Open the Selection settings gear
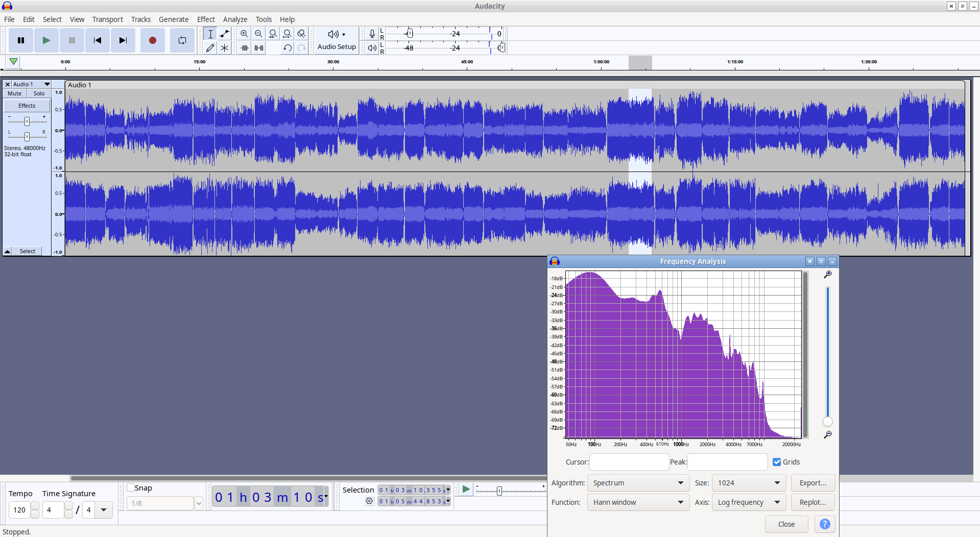Screen dimensions: 980x537 click(369, 501)
